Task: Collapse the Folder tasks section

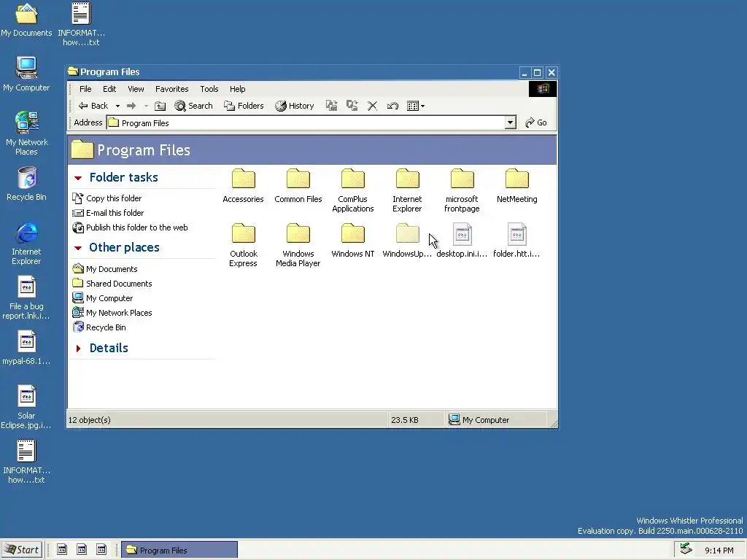Action: [x=78, y=178]
